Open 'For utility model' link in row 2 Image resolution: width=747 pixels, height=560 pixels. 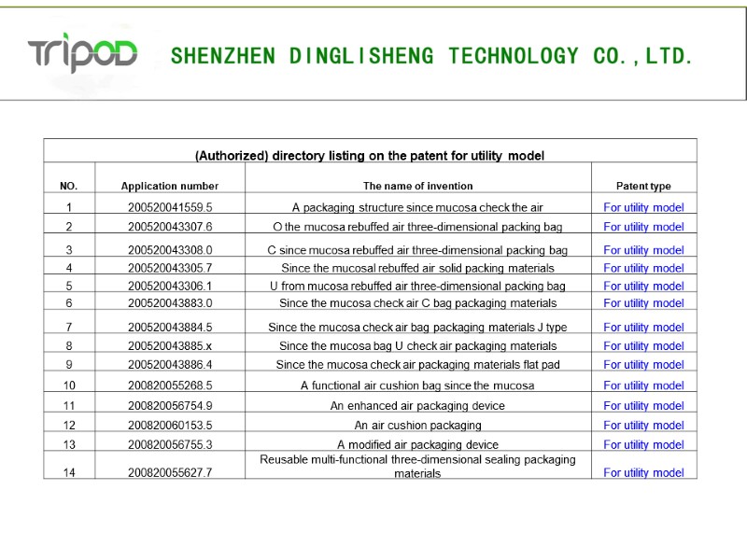tap(643, 227)
